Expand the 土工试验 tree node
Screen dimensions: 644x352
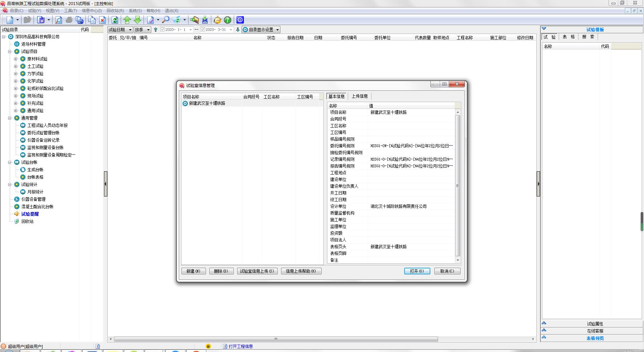[15, 66]
